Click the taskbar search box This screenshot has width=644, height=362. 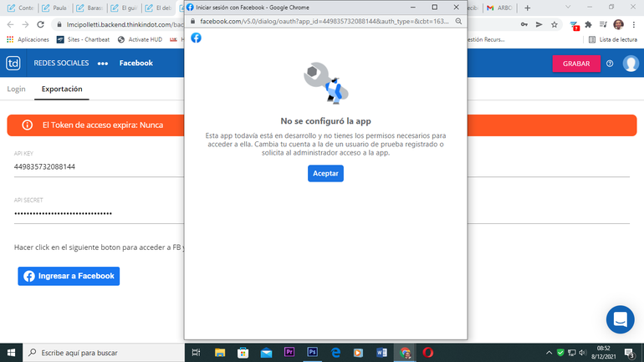coord(104,353)
